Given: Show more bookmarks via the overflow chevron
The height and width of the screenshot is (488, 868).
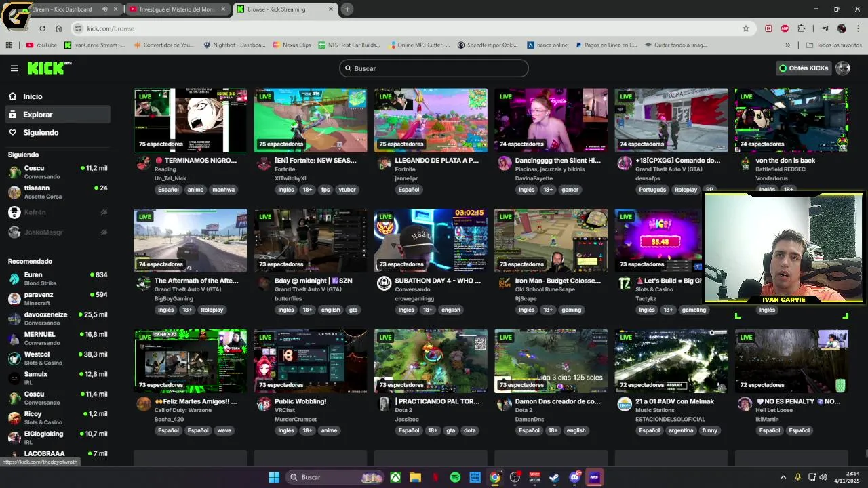Looking at the screenshot, I should pyautogui.click(x=787, y=45).
